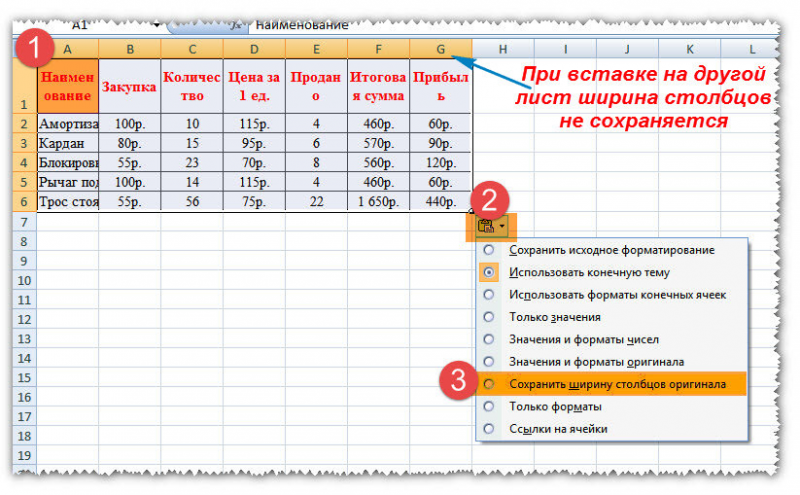
Task: Select row 19 header
Action: coord(24,455)
